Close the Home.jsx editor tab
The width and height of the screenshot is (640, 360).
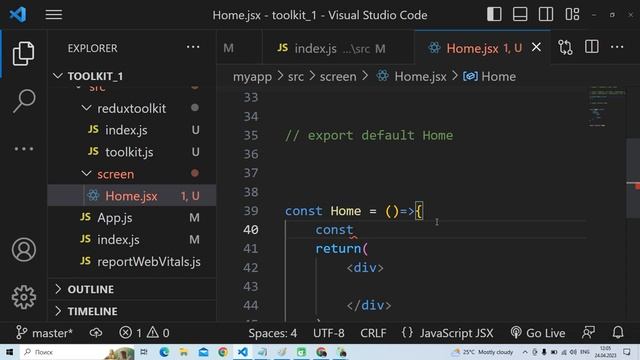[x=536, y=47]
